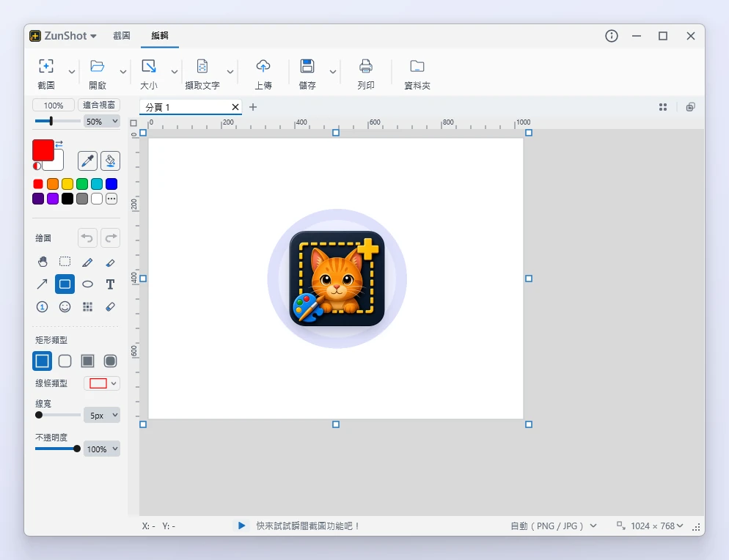Open the info about icon
Screen dimensions: 729x560
[x=612, y=36]
